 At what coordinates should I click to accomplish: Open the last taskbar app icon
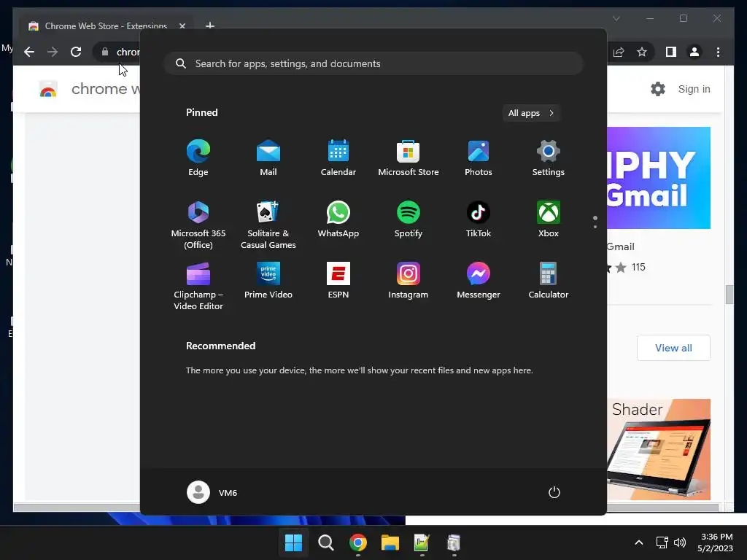click(x=454, y=542)
